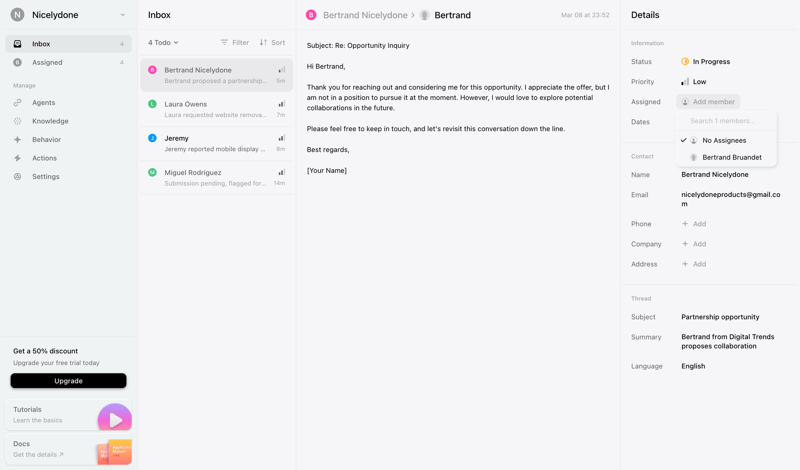Click priority bars icon on Jeremy row
Screen dimensions: 800x470
pyautogui.click(x=282, y=138)
